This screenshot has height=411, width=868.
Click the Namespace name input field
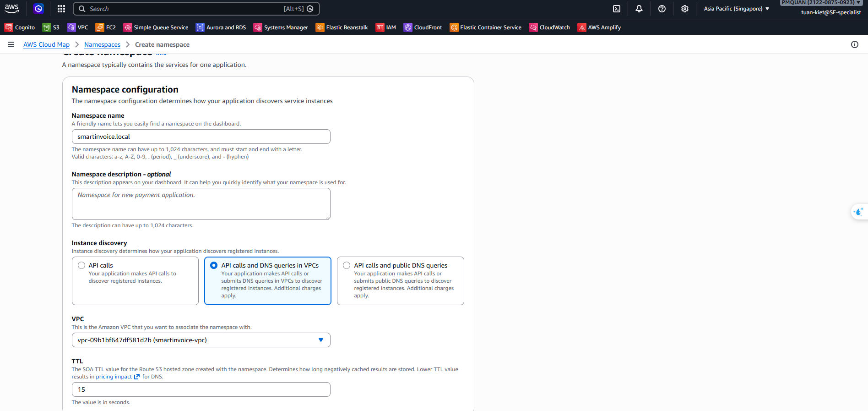201,137
